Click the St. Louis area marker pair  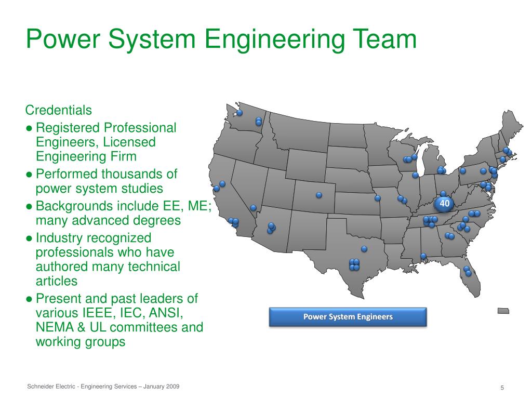[402, 199]
